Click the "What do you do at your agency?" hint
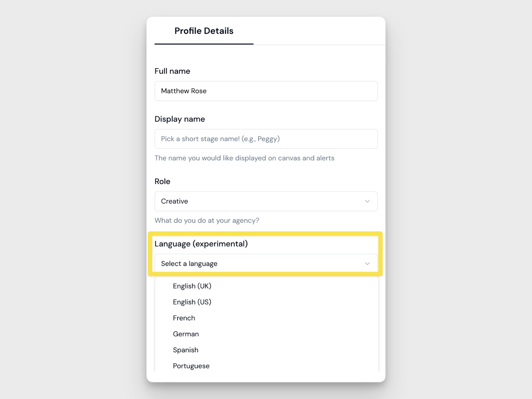 pos(207,221)
